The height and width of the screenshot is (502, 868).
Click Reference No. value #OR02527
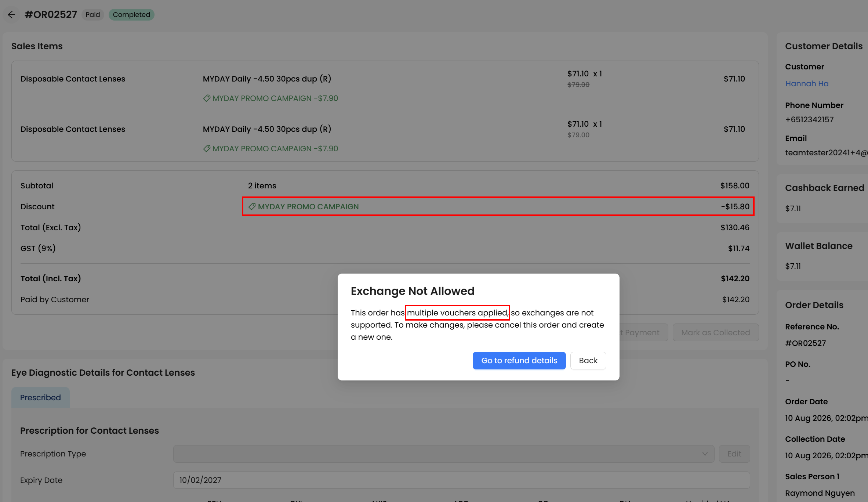(805, 343)
